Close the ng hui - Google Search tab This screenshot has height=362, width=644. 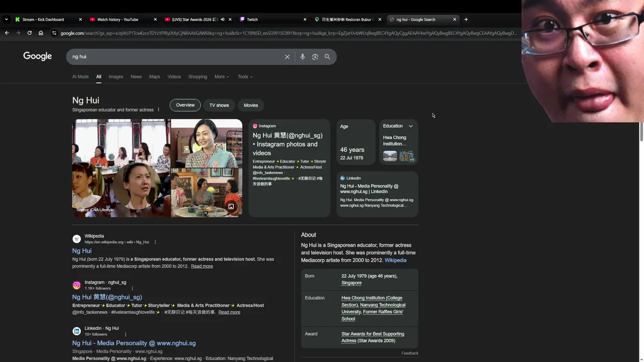pyautogui.click(x=455, y=20)
